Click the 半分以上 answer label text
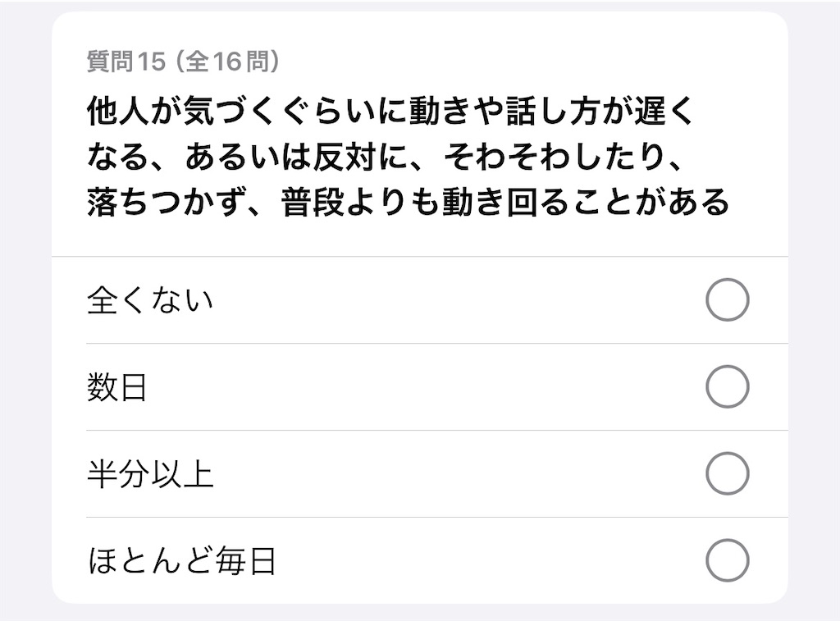This screenshot has height=621, width=840. point(151,474)
